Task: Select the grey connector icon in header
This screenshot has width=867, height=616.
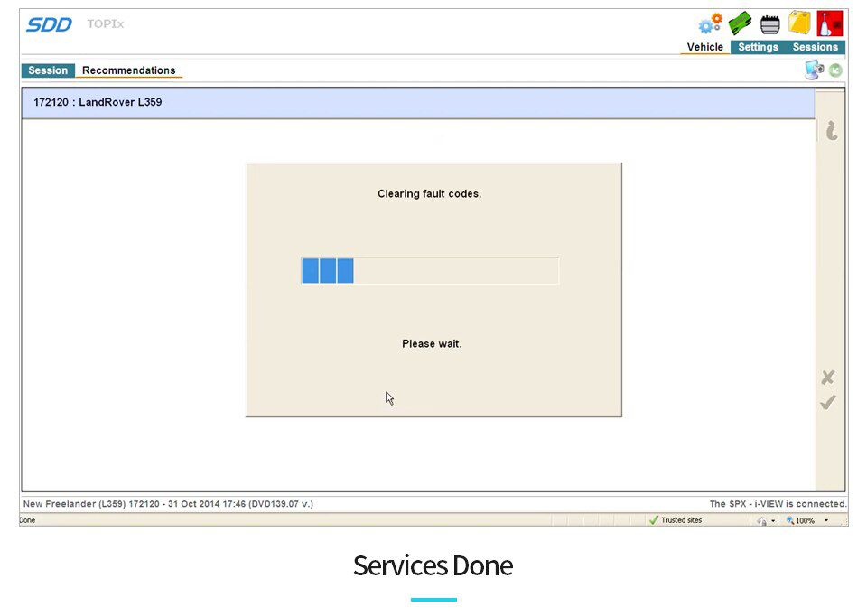Action: coord(769,24)
